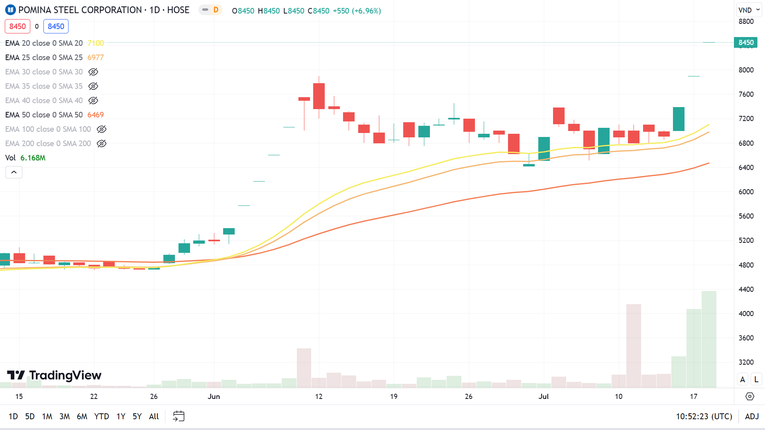Show the hidden EMA 35 indicator
The height and width of the screenshot is (430, 765).
click(x=93, y=86)
